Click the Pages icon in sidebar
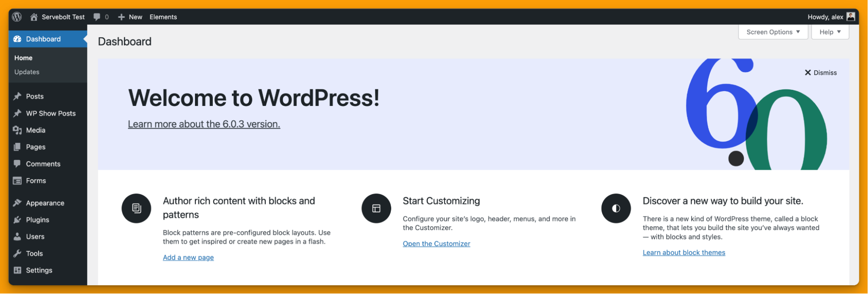This screenshot has height=294, width=868. coord(17,147)
